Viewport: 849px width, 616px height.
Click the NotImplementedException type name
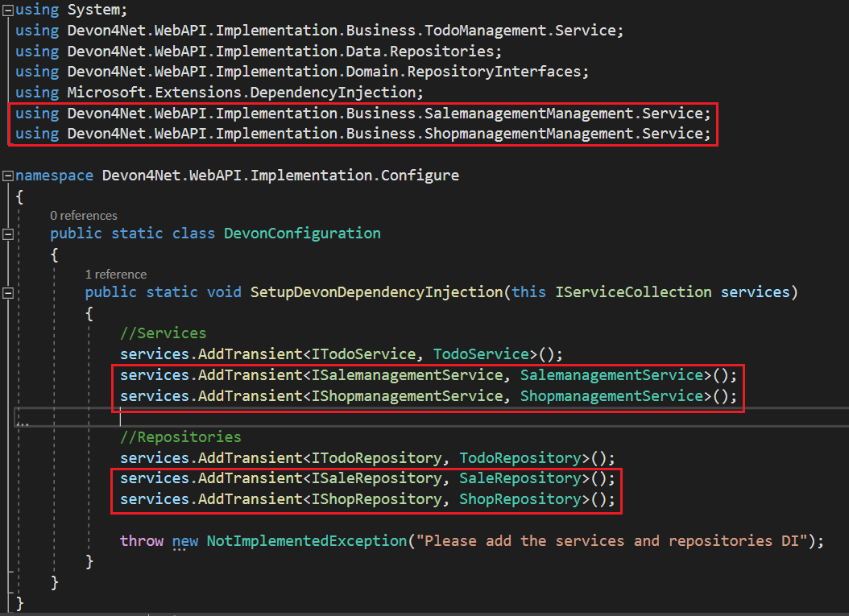coord(306,540)
